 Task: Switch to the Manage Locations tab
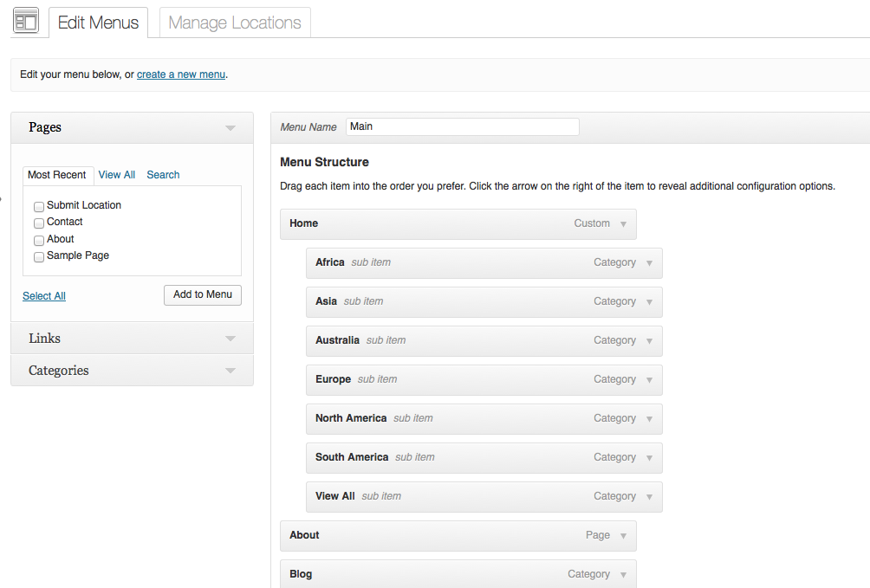(x=235, y=23)
